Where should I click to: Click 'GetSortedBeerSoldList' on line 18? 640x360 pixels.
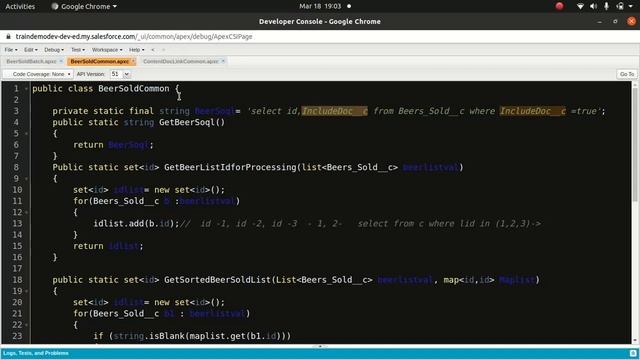(218, 280)
